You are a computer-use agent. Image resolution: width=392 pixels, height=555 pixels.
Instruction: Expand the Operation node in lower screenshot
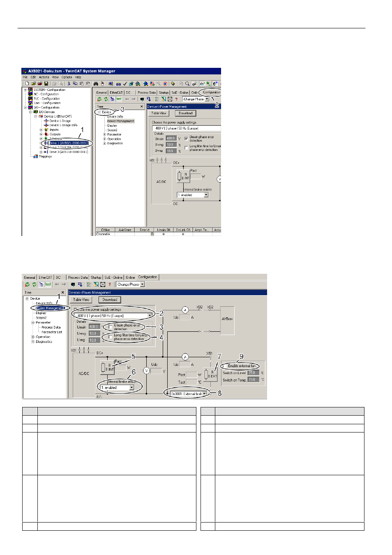33,337
